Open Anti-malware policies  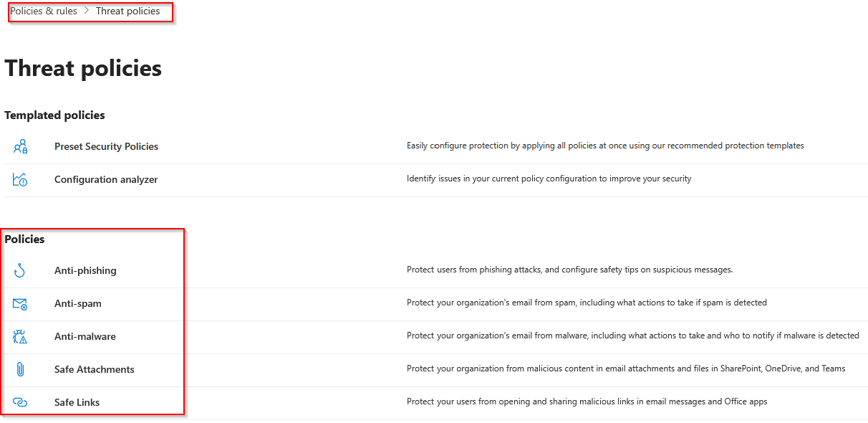coord(85,336)
